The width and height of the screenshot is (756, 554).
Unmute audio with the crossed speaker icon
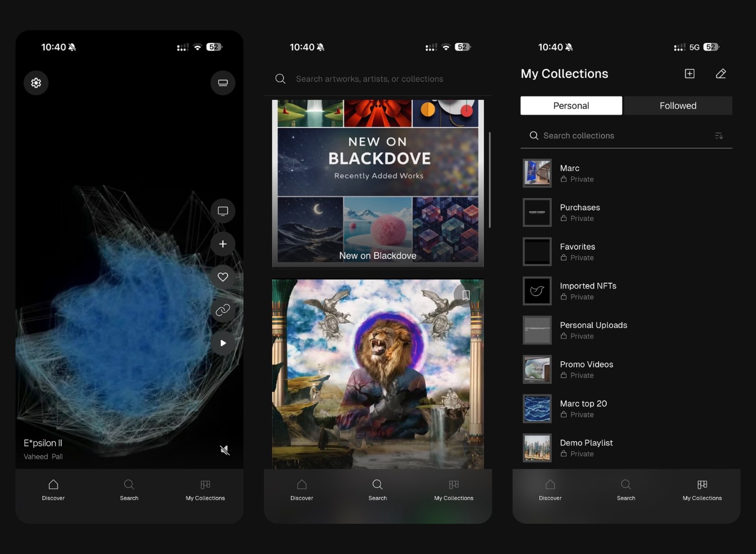tap(225, 450)
